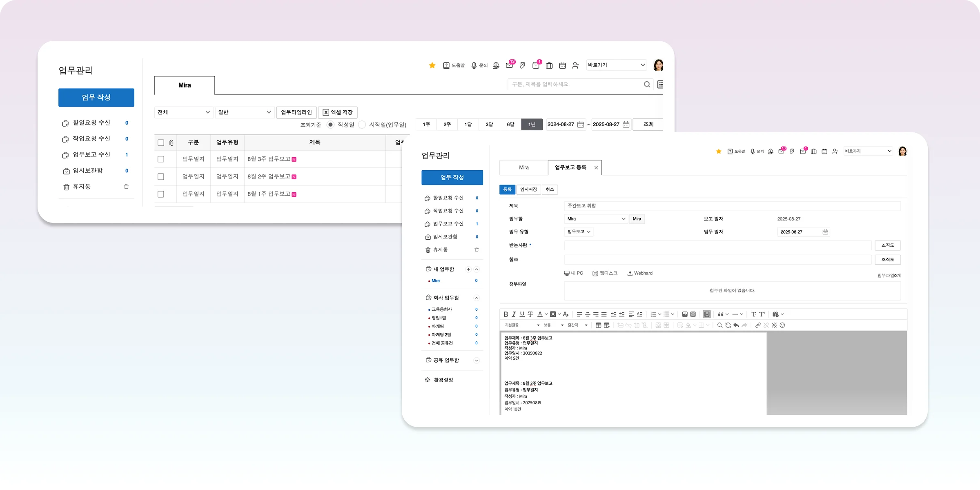This screenshot has width=980, height=490.
Task: Apply underline formatting in the editor
Action: [522, 314]
